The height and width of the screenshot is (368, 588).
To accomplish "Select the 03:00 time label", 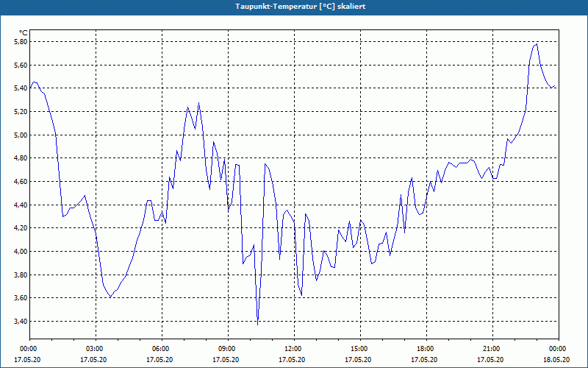I will pyautogui.click(x=93, y=349).
